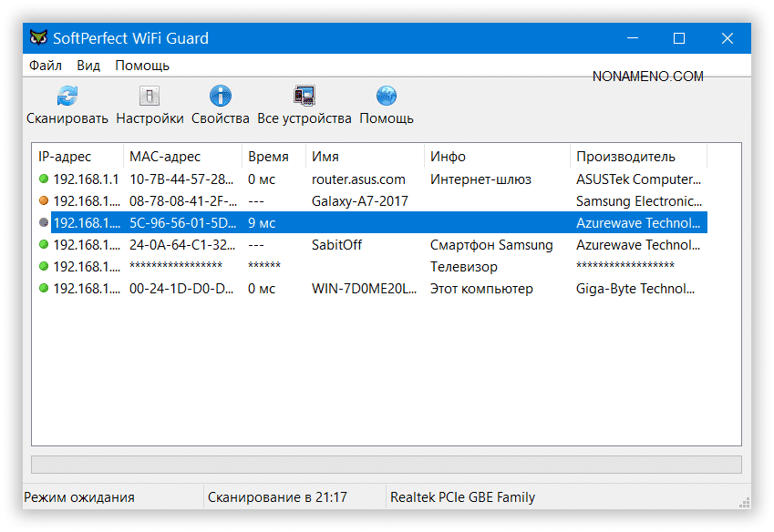Click green status dot of router.asus.com row

click(43, 179)
